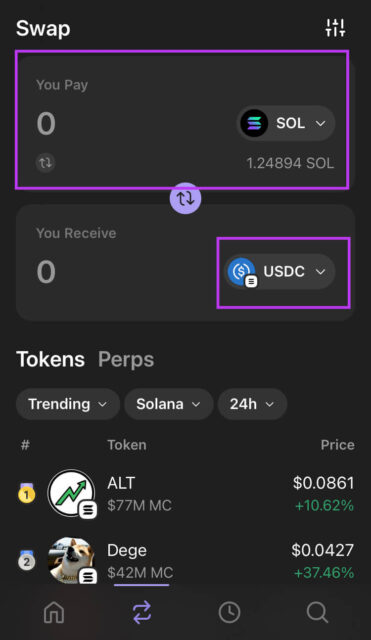Tap the ALT token logo

tap(72, 493)
